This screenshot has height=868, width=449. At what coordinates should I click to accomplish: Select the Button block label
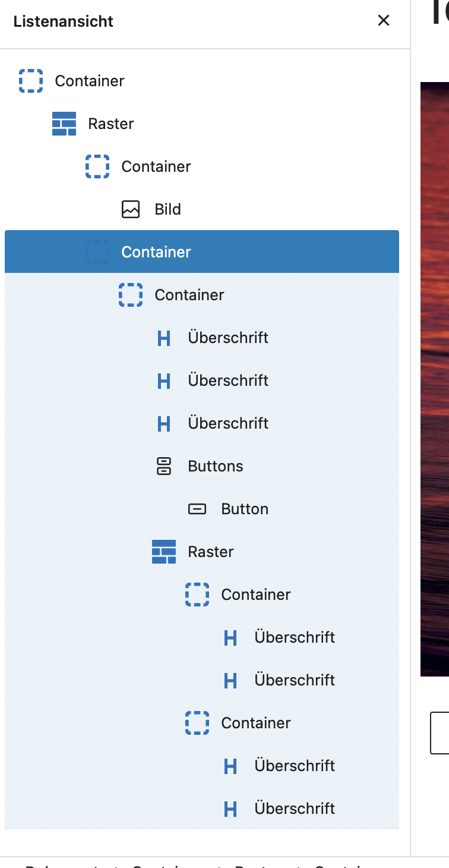coord(245,509)
